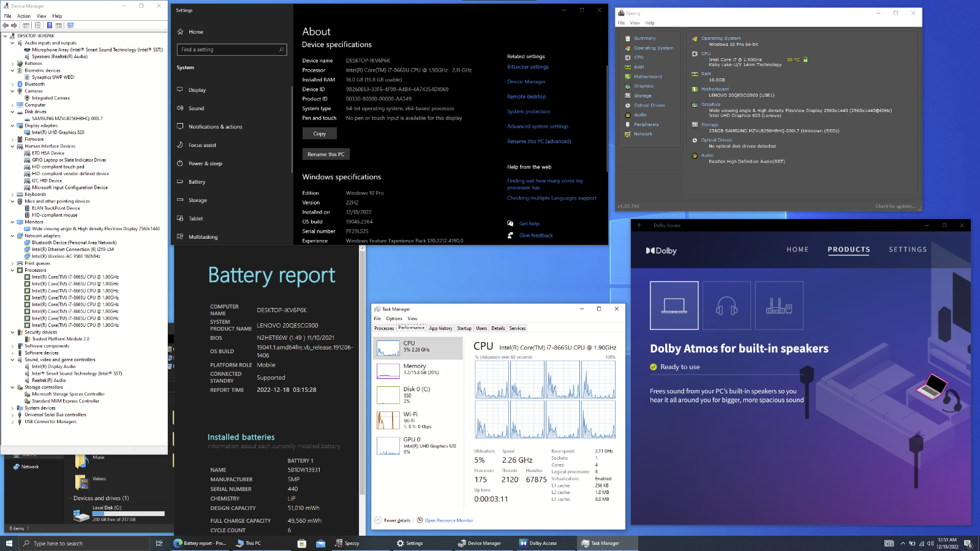980x551 pixels.
Task: Open Advanced system settings link
Action: tap(538, 126)
